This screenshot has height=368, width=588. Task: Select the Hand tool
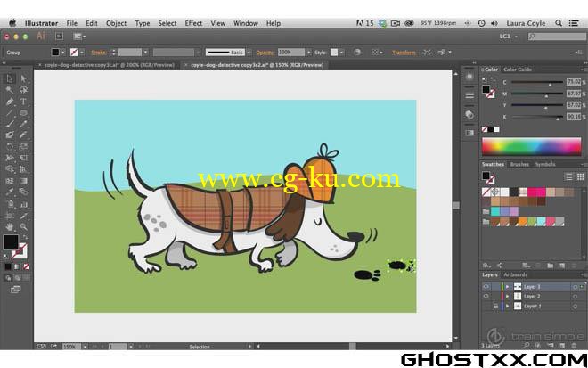pyautogui.click(x=10, y=227)
